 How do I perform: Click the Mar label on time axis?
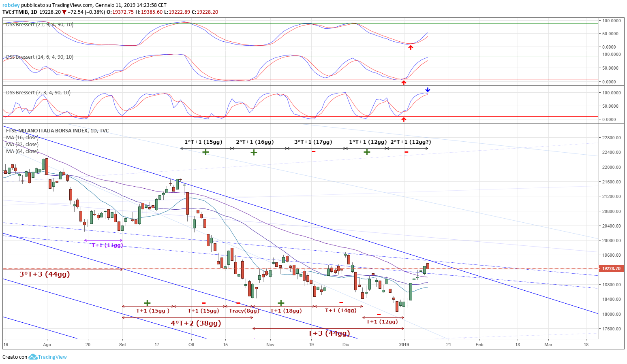pyautogui.click(x=548, y=345)
